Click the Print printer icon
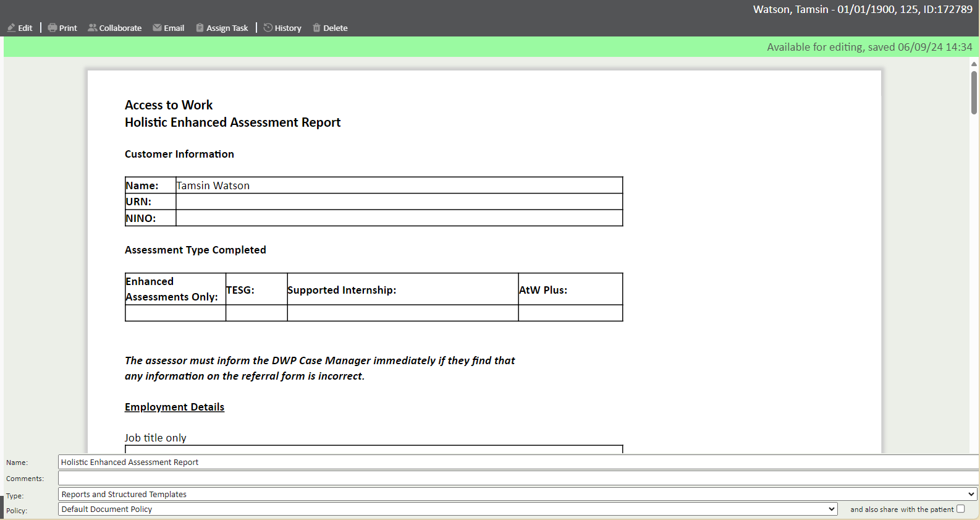The width and height of the screenshot is (980, 520). 53,28
